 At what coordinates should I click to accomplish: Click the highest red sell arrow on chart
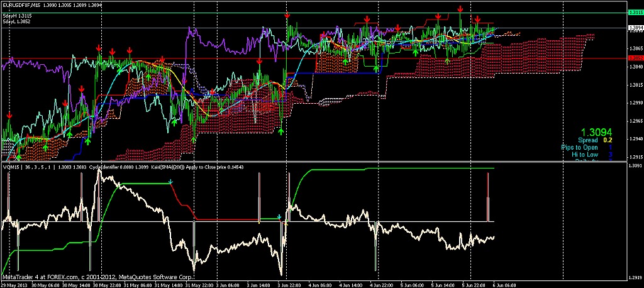click(x=460, y=9)
